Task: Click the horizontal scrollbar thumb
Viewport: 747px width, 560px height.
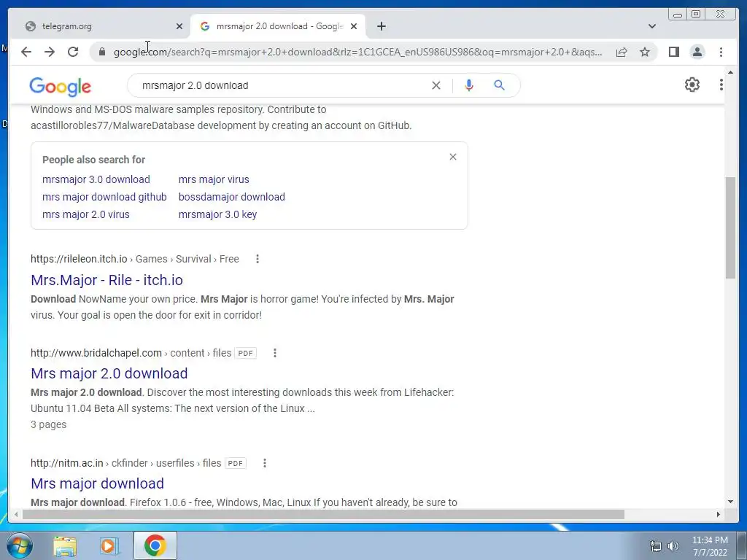Action: click(323, 514)
